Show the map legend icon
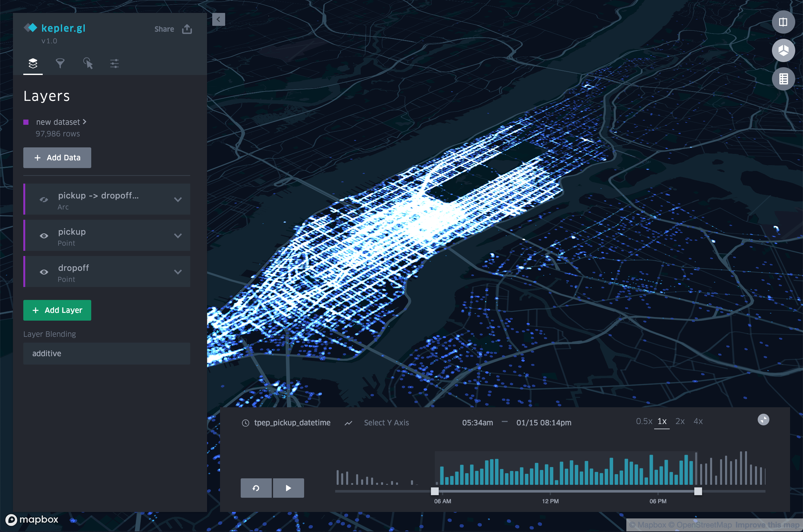 coord(783,79)
